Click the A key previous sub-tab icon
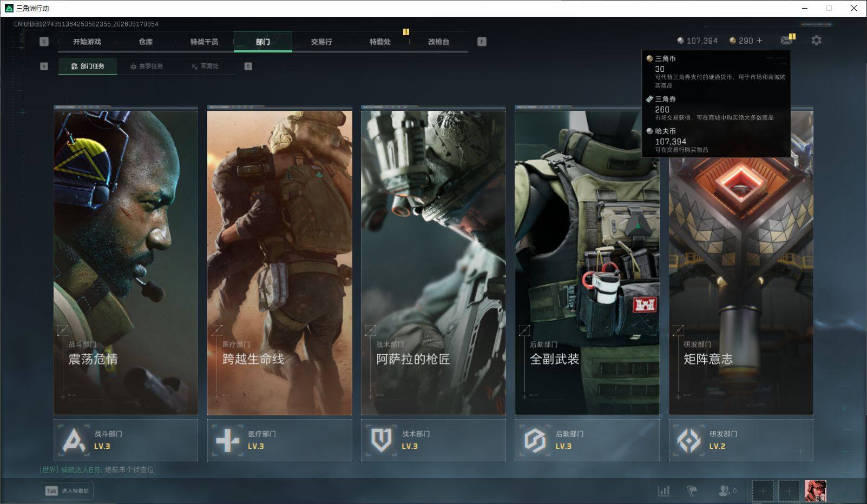The height and width of the screenshot is (504, 867). [44, 66]
